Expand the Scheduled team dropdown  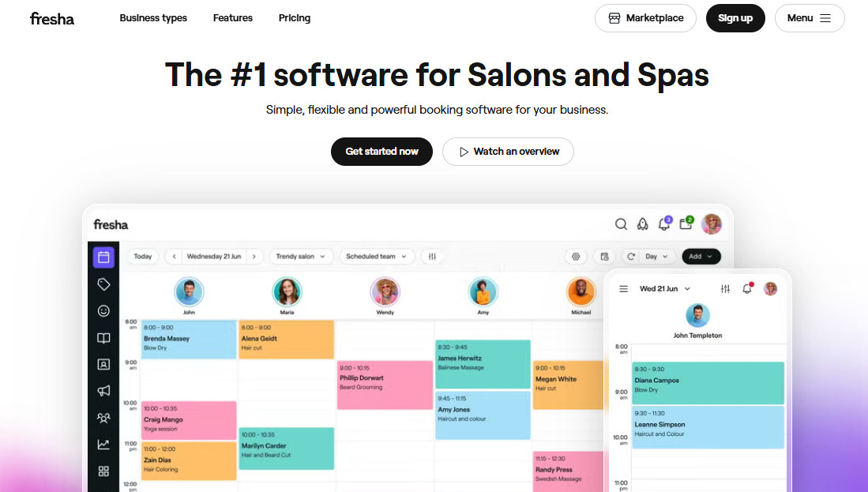[377, 256]
